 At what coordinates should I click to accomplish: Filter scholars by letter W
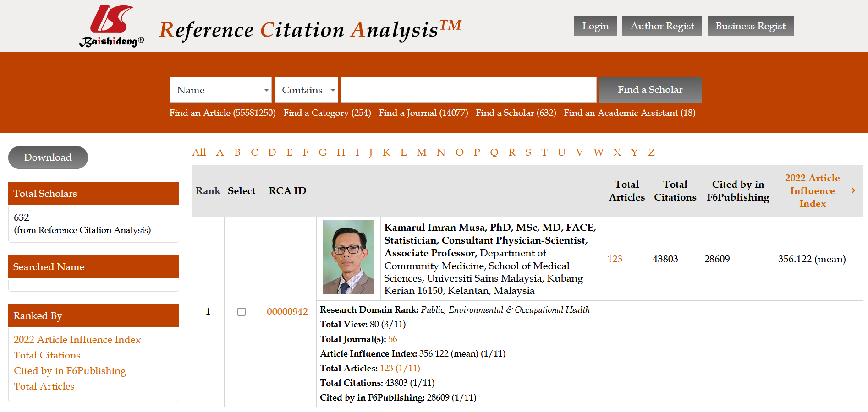[599, 152]
